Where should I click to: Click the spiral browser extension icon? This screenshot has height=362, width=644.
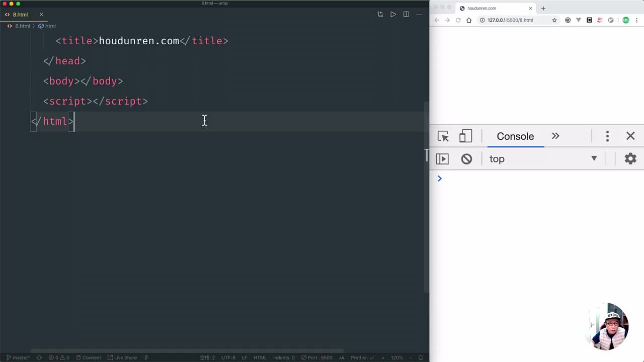pyautogui.click(x=568, y=20)
